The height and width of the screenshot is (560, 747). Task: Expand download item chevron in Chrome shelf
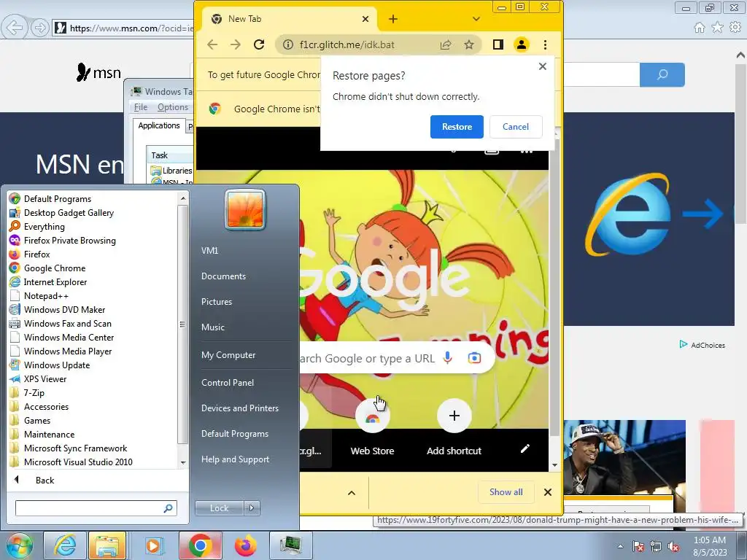click(x=352, y=493)
